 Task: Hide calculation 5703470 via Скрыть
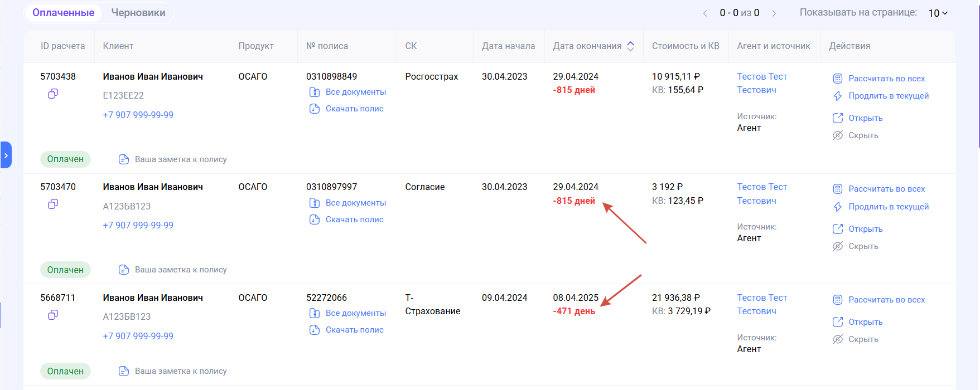(863, 246)
